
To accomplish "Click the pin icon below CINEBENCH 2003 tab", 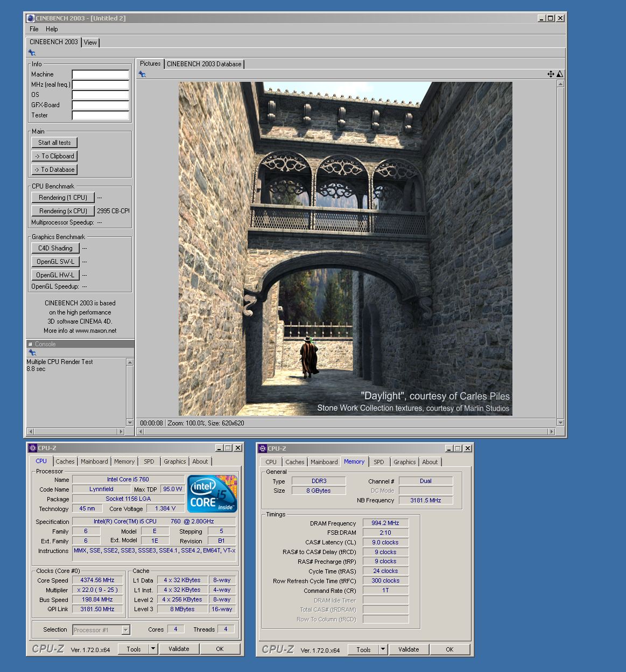I will [32, 53].
